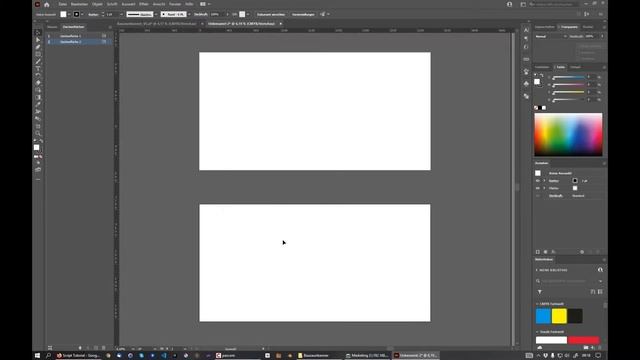Click the Illustrator home icon
This screenshot has height=360, width=640.
[47, 4]
